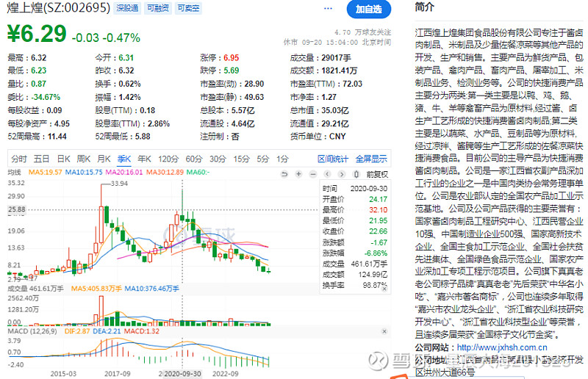The width and height of the screenshot is (588, 379).
Task: Open the 区间统计 link
Action: pos(333,159)
